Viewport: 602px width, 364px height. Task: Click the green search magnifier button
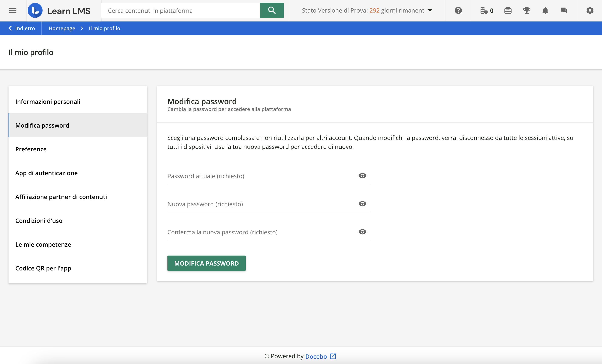[x=272, y=10]
